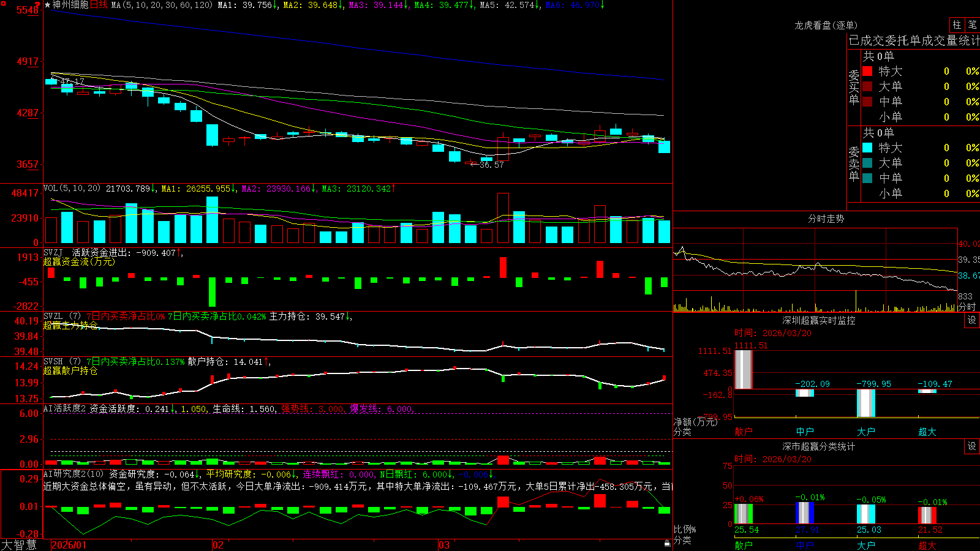The height and width of the screenshot is (551, 980).
Task: Click the lock icon on the date axis
Action: (667, 544)
